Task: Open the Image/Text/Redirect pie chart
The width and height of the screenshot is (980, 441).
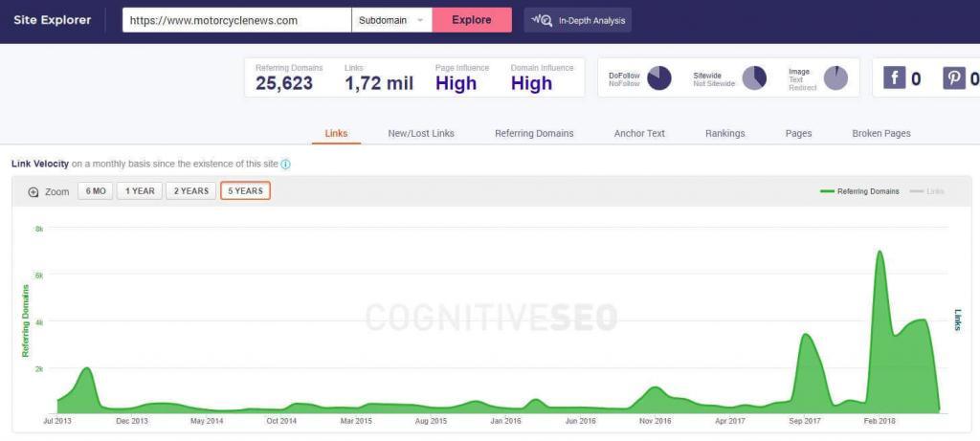Action: 835,78
